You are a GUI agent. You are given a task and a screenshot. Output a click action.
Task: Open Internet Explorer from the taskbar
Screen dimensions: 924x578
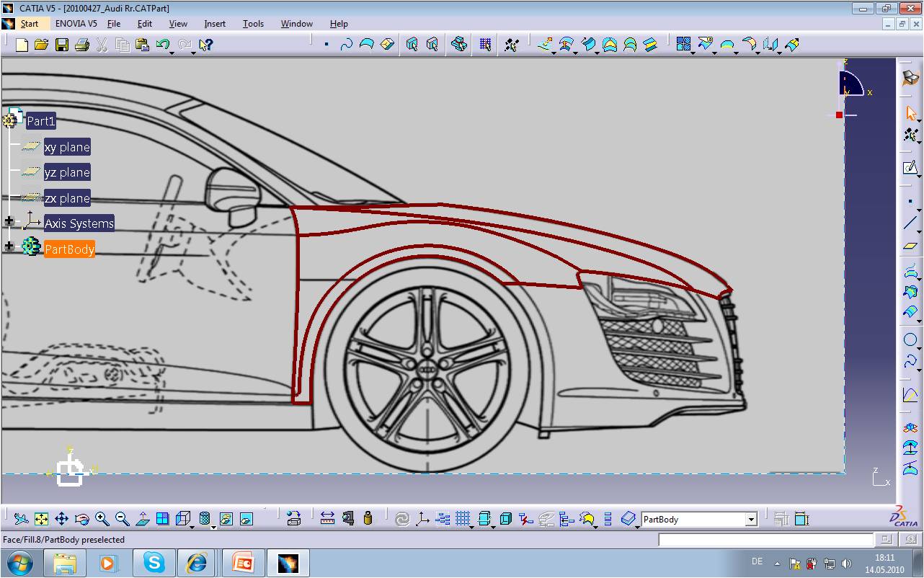point(195,563)
